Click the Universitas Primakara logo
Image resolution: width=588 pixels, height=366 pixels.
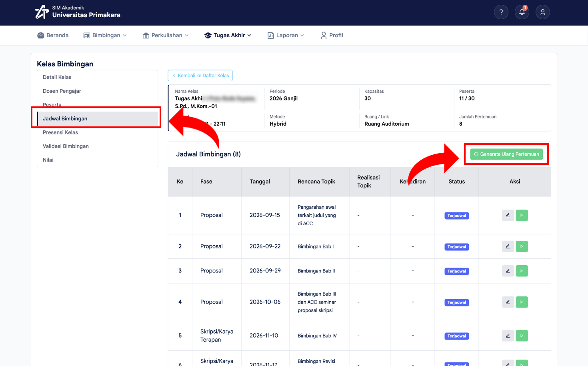(x=78, y=12)
